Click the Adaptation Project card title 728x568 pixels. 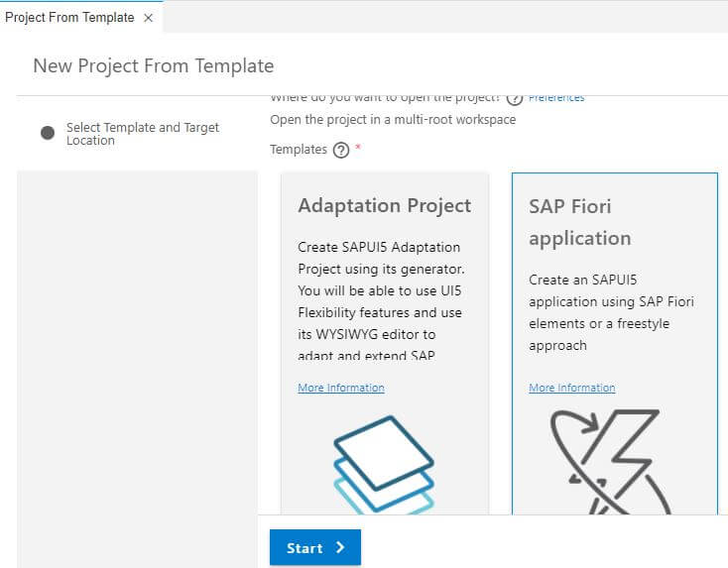(385, 205)
